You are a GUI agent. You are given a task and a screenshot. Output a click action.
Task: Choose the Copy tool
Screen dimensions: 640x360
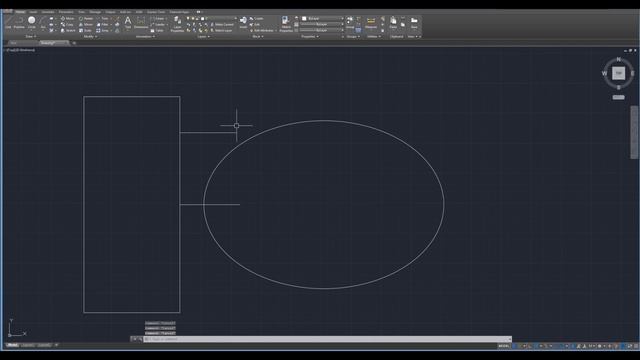67,24
